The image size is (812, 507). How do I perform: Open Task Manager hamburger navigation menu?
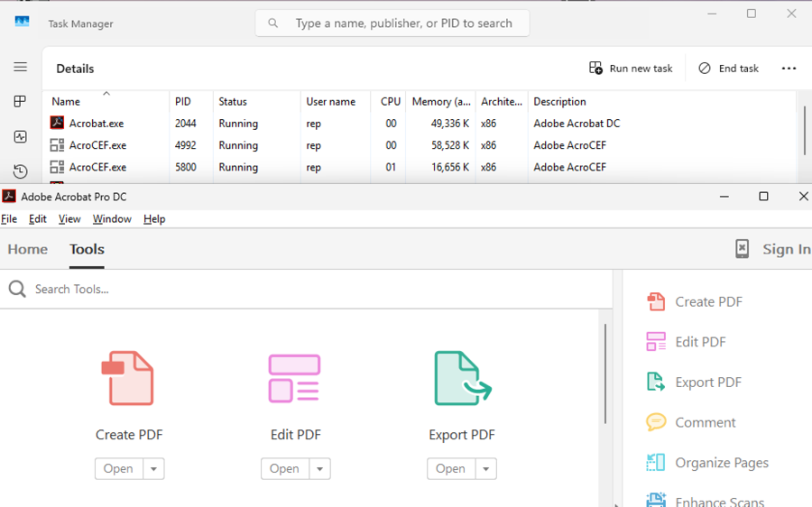[x=20, y=67]
